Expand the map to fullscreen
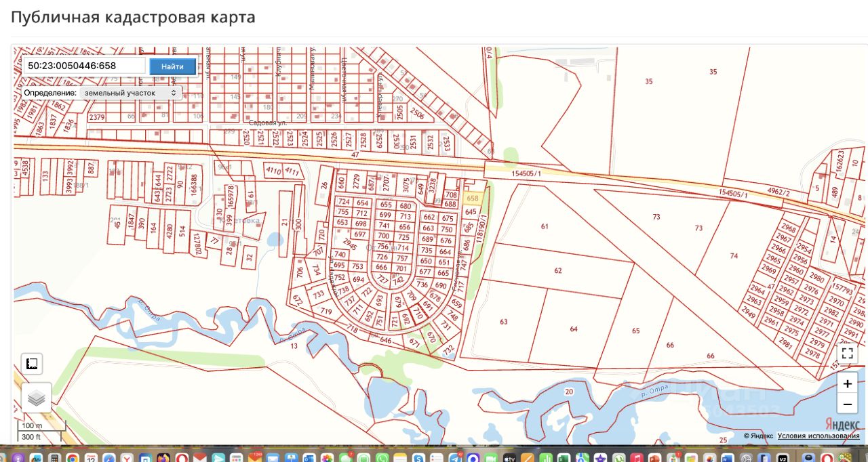Image resolution: width=868 pixels, height=462 pixels. click(848, 354)
